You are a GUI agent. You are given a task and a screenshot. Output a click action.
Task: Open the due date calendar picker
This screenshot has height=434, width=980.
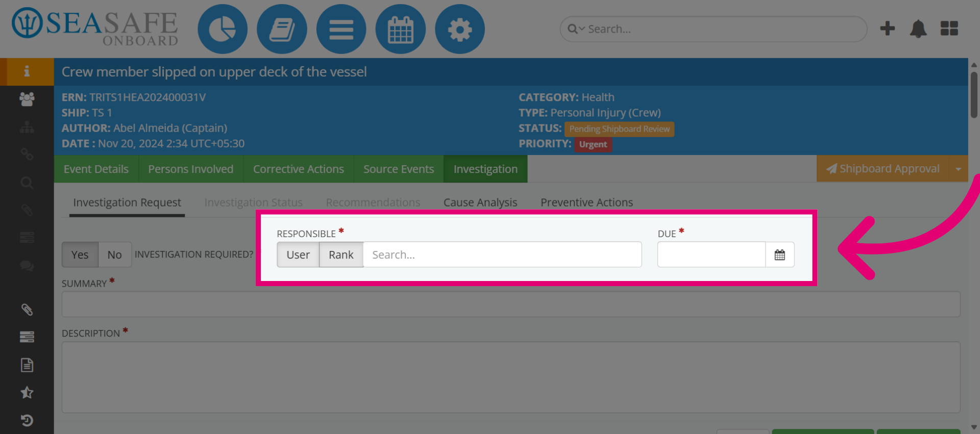780,254
